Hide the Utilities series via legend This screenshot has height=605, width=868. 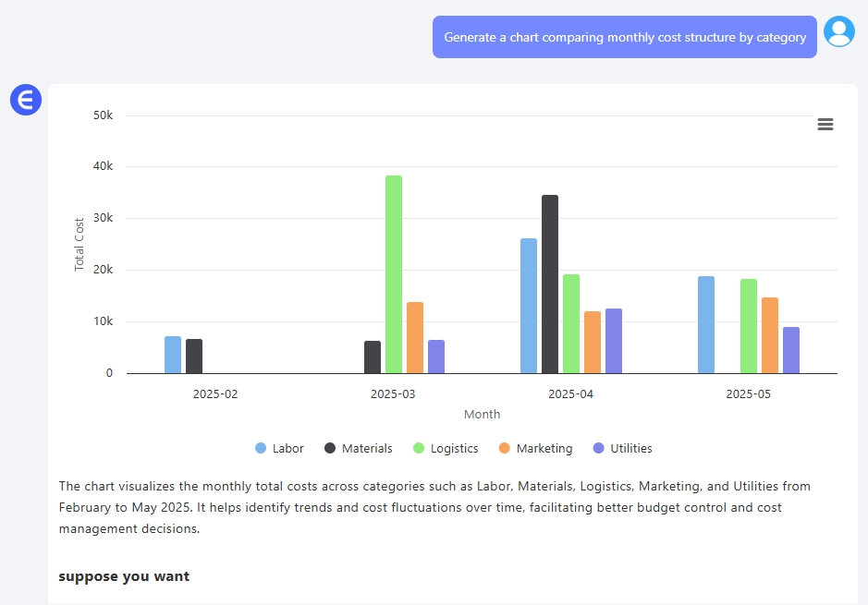tap(630, 449)
